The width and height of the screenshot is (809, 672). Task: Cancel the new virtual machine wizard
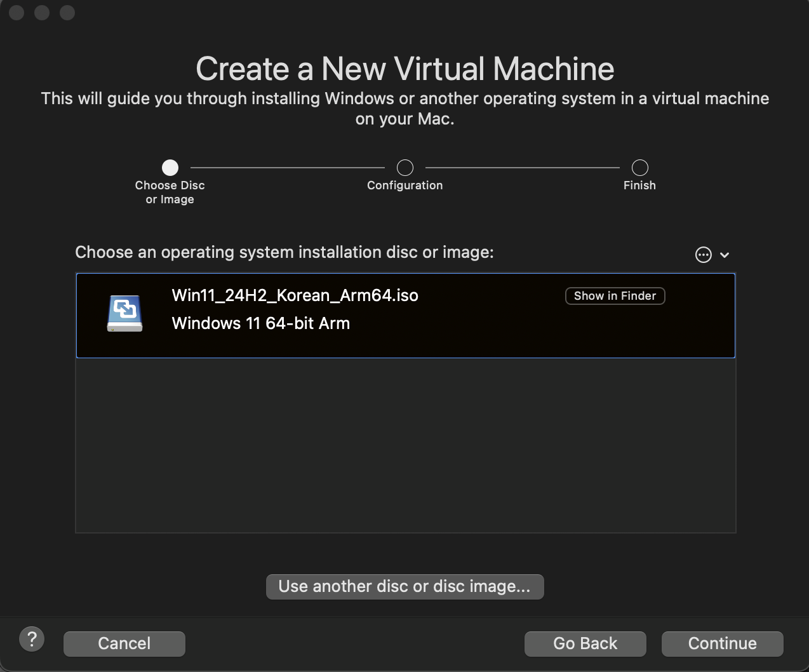click(x=124, y=643)
